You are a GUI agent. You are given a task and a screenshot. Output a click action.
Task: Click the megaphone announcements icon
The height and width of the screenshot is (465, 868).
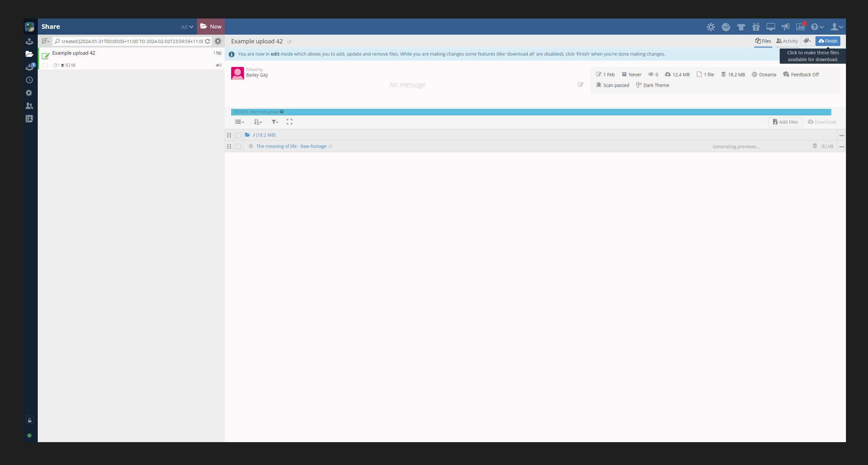[x=786, y=27]
